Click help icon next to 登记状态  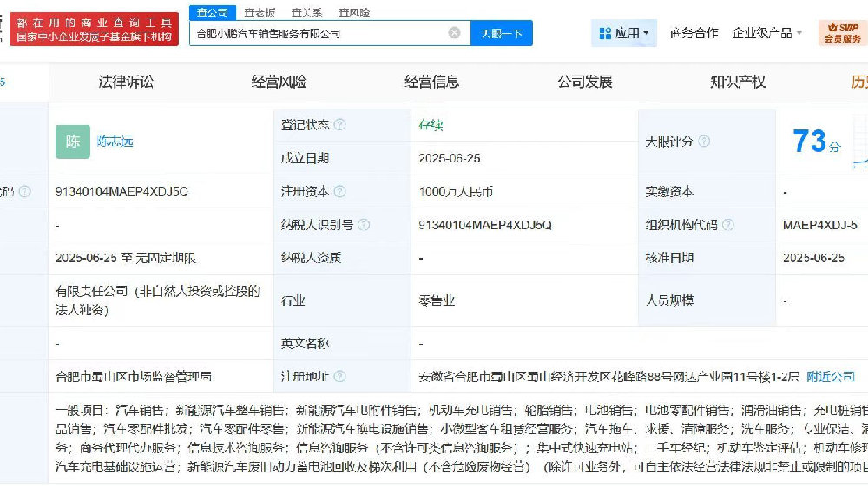[x=340, y=125]
